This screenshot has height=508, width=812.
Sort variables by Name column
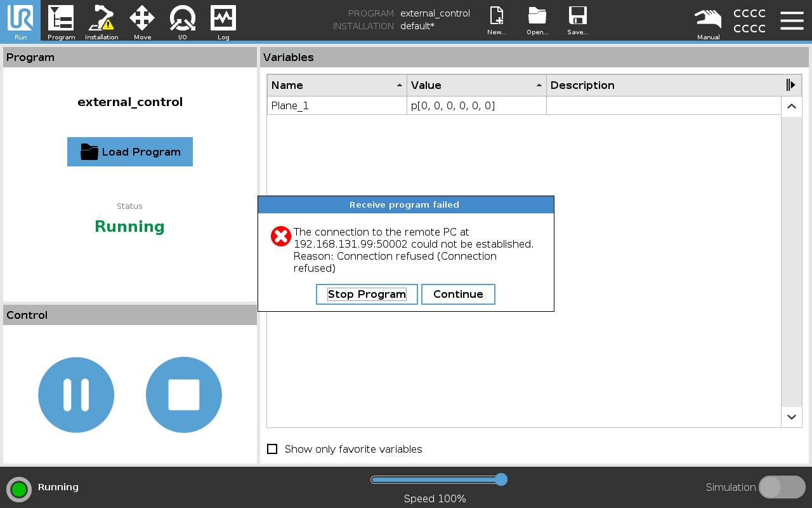tap(337, 85)
